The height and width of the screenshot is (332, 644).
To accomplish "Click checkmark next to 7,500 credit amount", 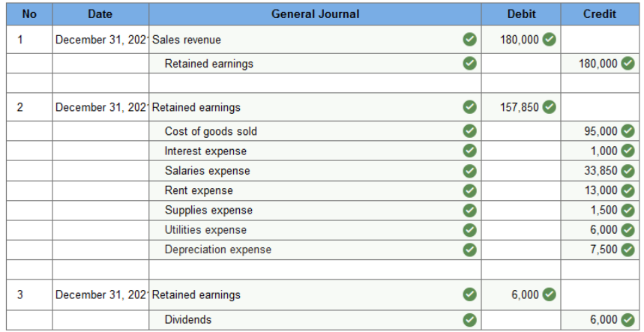I will tap(628, 250).
